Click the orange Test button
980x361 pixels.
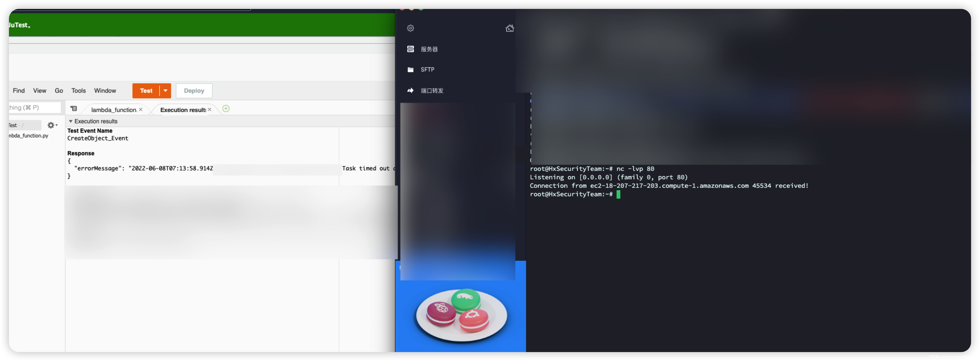click(146, 91)
